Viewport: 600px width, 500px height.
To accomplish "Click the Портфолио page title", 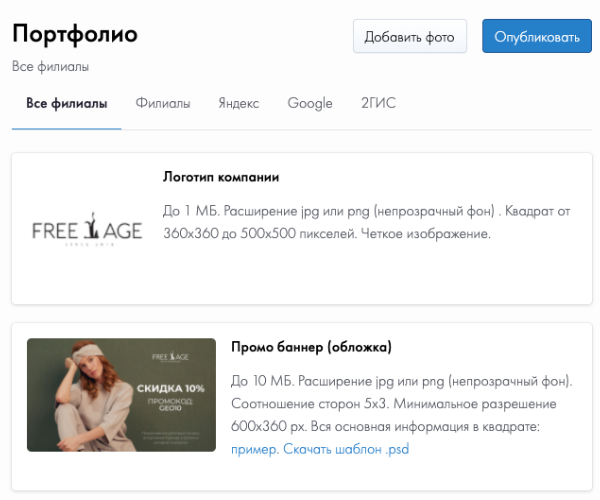I will pos(75,34).
